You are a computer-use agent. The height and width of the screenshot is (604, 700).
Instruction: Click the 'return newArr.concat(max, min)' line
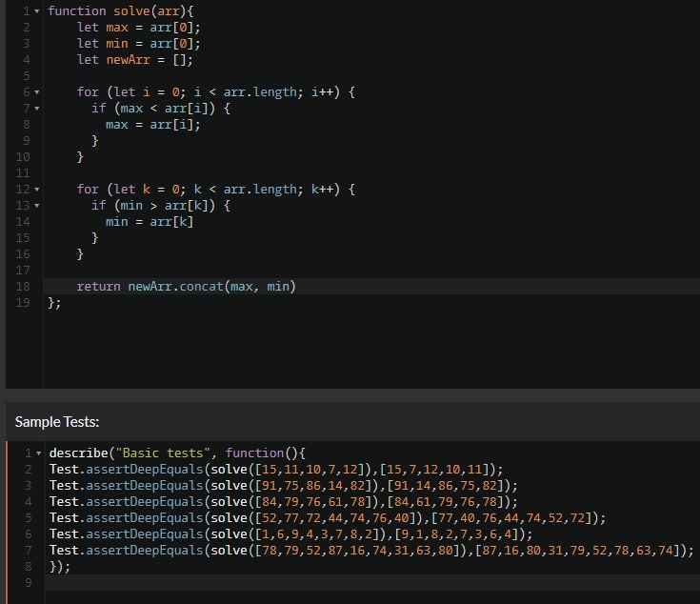(x=186, y=287)
